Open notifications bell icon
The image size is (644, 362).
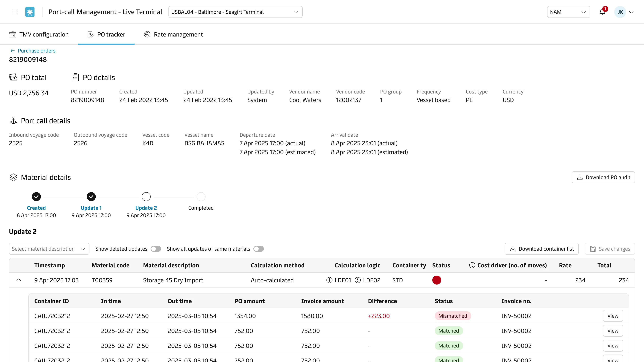(x=602, y=12)
